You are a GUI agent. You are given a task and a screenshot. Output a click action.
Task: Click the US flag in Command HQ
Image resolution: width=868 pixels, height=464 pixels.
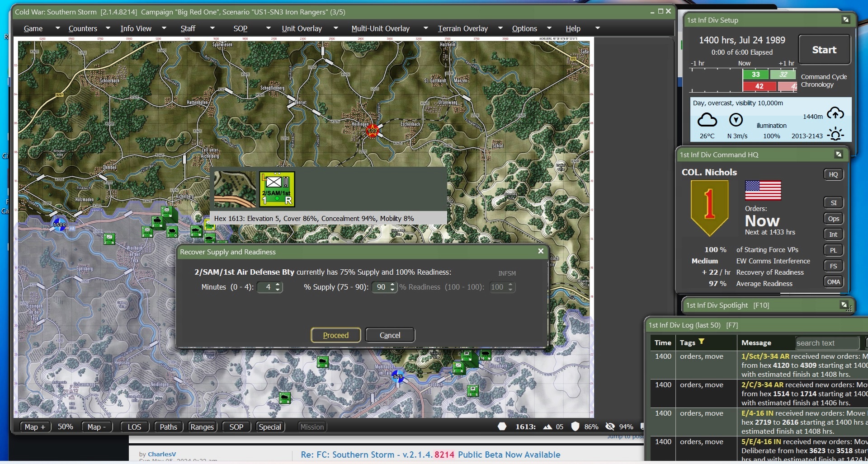(763, 190)
